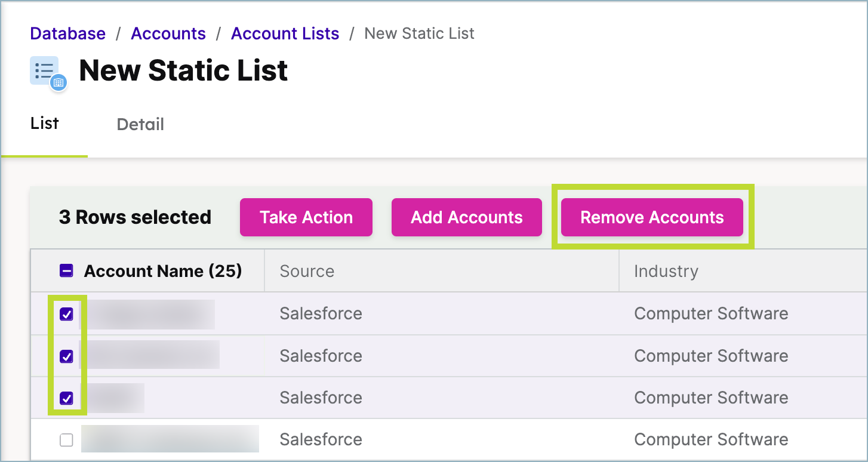Click the 3 Rows selected label

135,217
